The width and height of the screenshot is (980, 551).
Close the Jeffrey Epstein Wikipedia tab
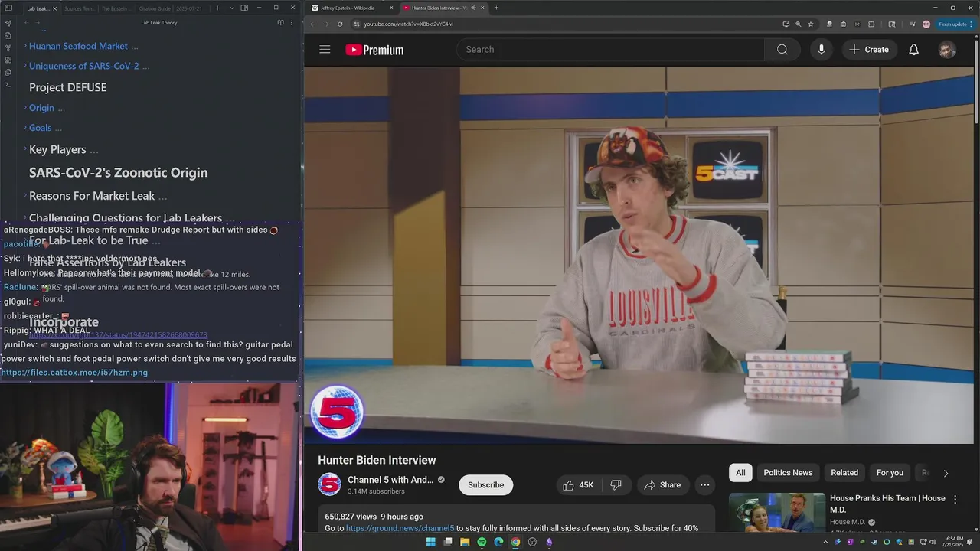point(391,8)
